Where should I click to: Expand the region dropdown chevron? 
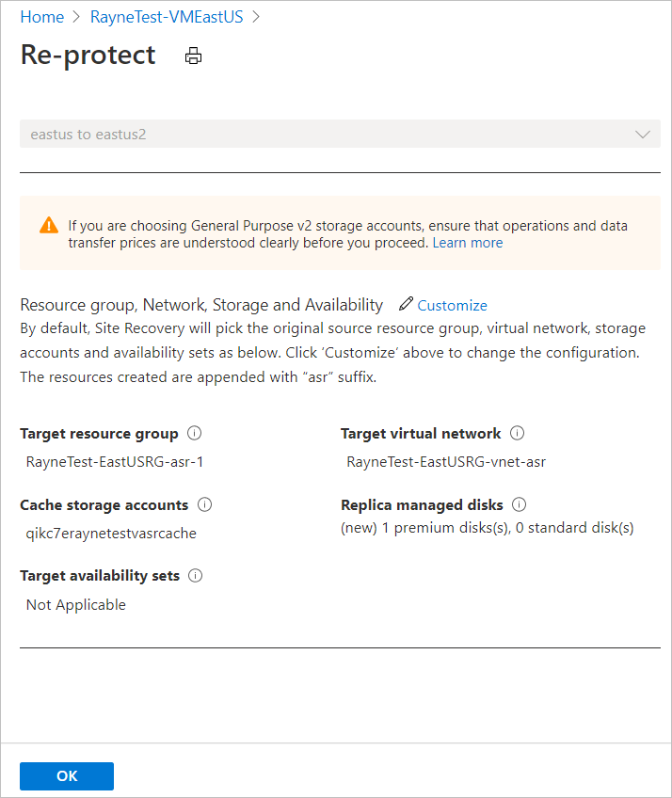pos(643,135)
